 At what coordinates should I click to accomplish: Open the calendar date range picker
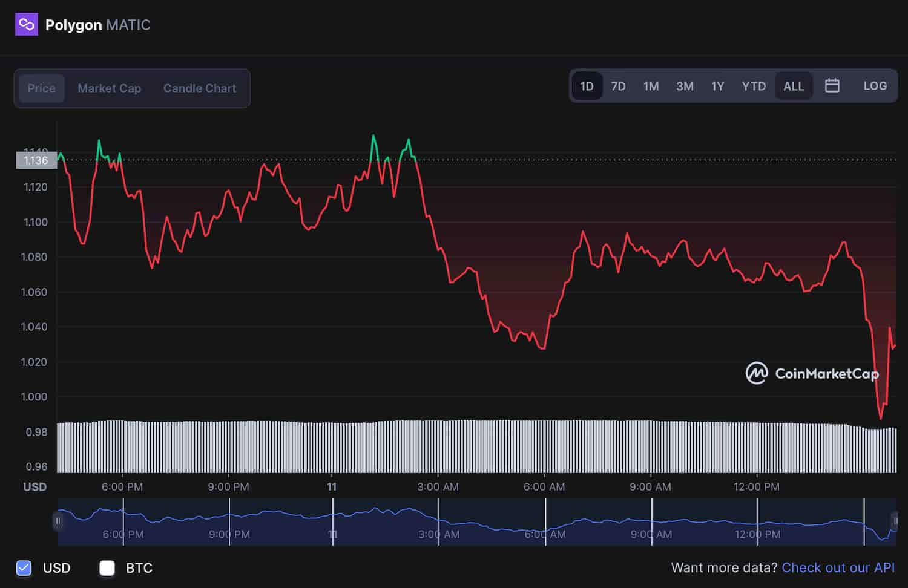(832, 86)
